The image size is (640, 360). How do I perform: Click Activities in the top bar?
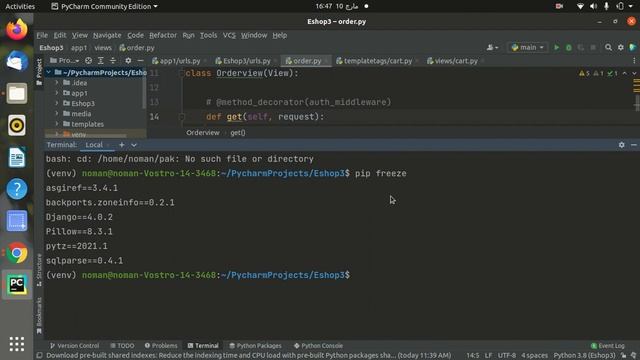tap(20, 6)
